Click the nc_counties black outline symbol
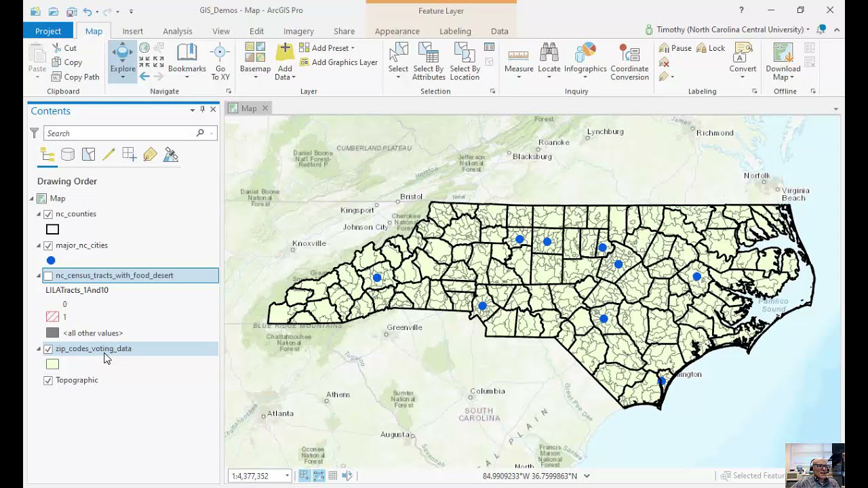 click(x=52, y=230)
